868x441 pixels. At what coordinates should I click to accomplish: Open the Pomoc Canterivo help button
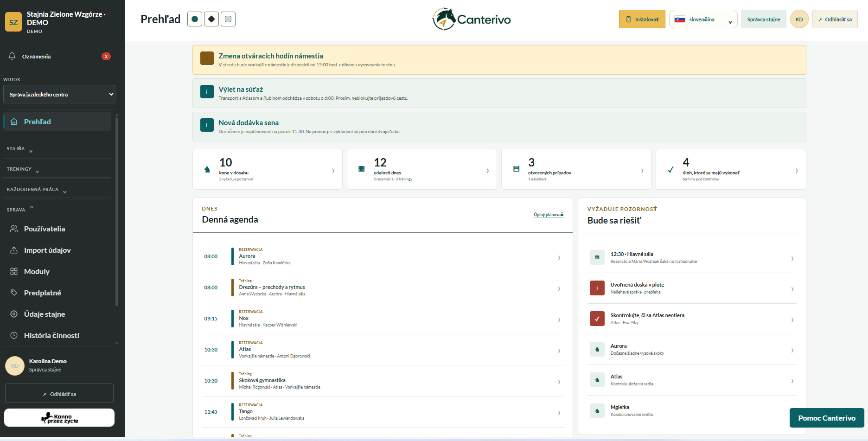pyautogui.click(x=827, y=418)
